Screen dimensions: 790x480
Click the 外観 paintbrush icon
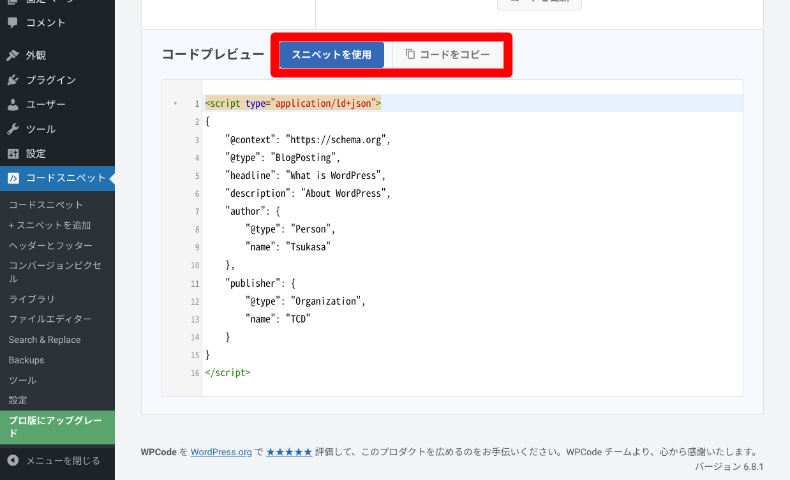[x=13, y=55]
